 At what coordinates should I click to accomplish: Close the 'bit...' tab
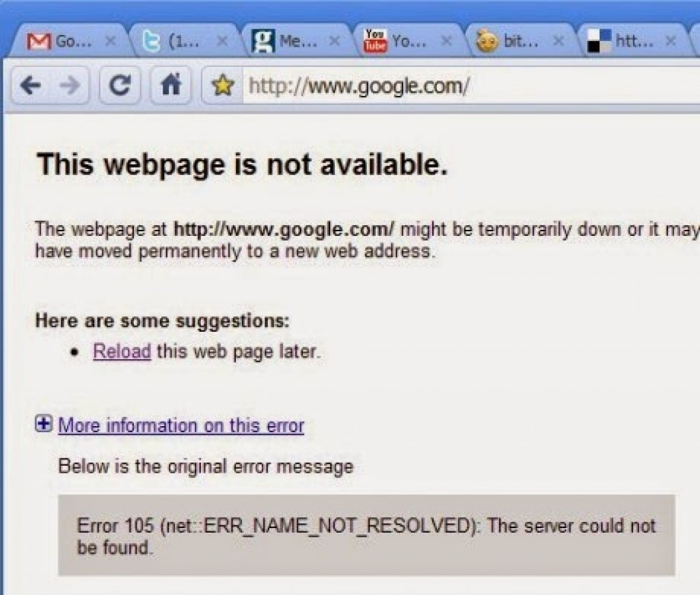(x=558, y=42)
